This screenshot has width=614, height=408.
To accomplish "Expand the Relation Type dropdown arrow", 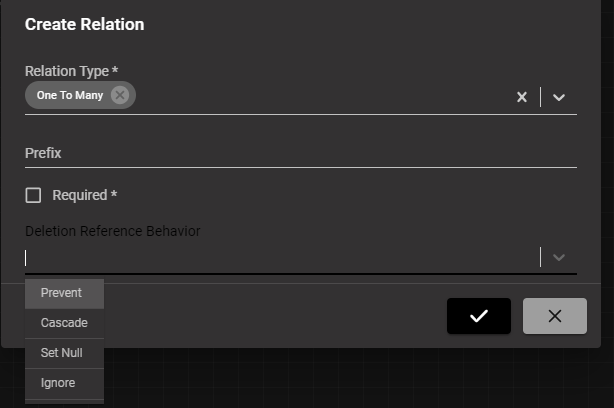I will coord(559,97).
